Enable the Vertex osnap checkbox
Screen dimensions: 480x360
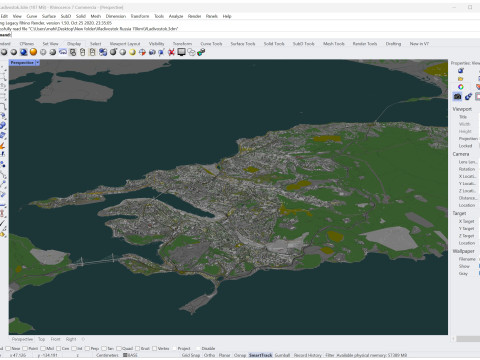pyautogui.click(x=154, y=348)
